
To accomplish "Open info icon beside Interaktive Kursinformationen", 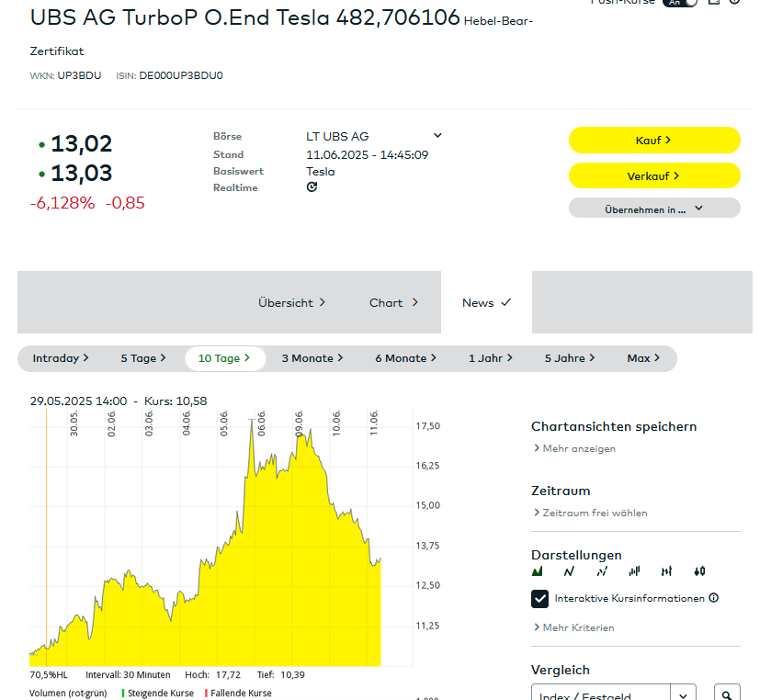I will [714, 598].
